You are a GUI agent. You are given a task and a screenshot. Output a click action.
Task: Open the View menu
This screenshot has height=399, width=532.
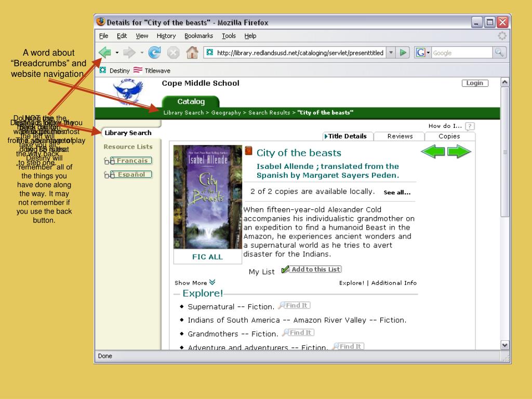pos(142,36)
